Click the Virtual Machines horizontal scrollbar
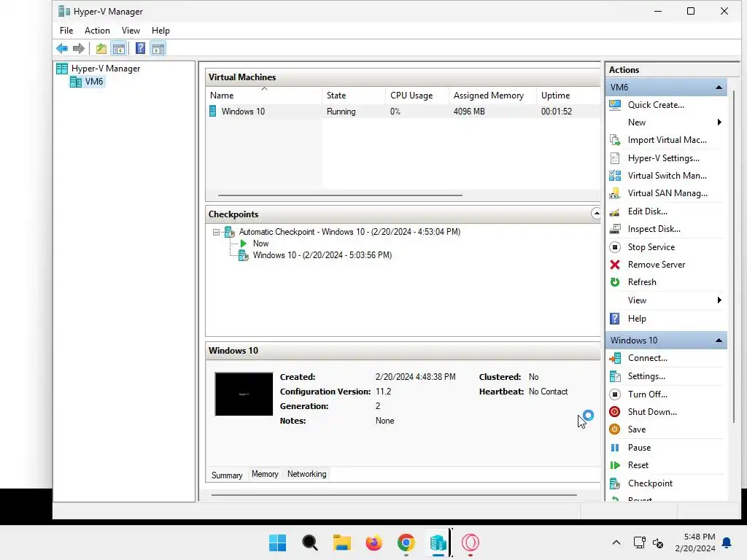 (x=340, y=195)
